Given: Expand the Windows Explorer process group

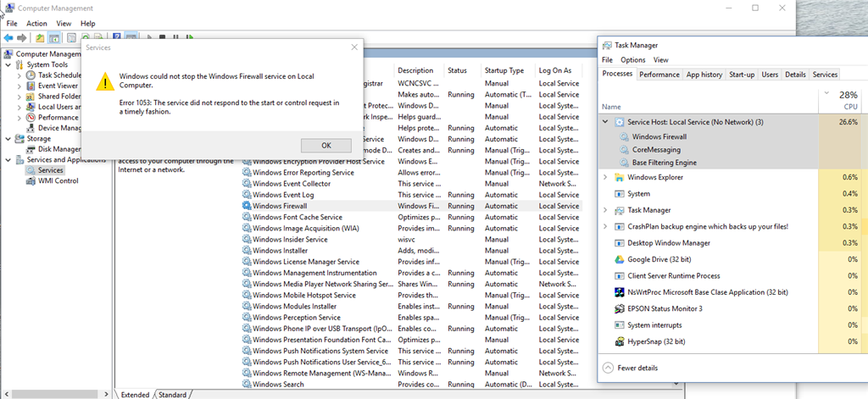Looking at the screenshot, I should (605, 178).
